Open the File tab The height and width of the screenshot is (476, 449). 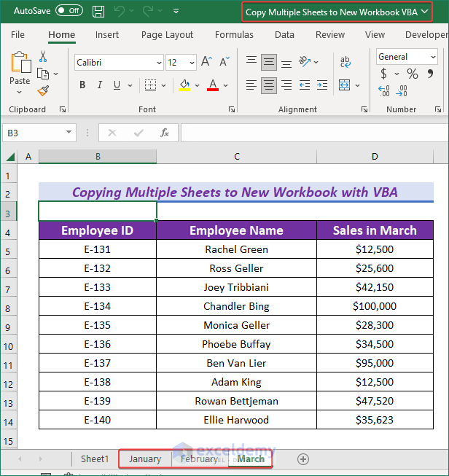tap(17, 34)
